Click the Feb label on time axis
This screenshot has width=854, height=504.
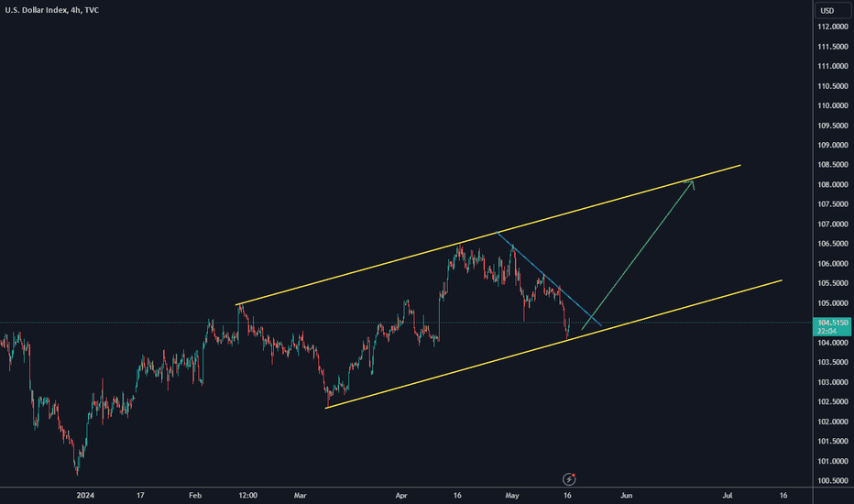click(x=195, y=495)
